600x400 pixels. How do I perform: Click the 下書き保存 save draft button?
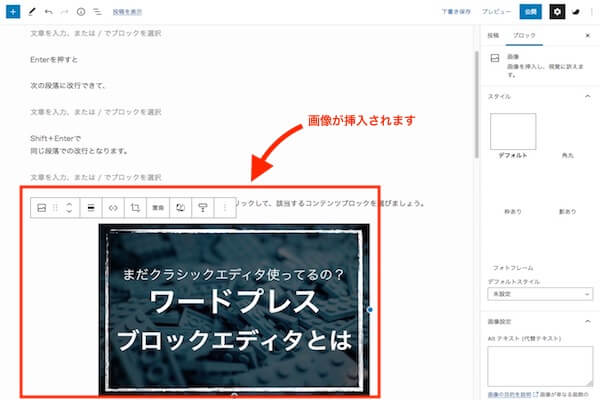(456, 12)
